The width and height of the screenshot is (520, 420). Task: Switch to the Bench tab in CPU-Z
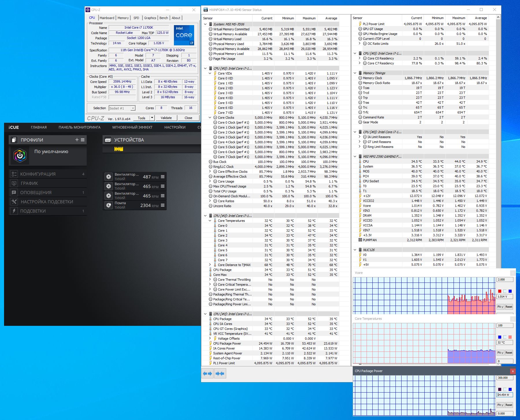pyautogui.click(x=164, y=18)
